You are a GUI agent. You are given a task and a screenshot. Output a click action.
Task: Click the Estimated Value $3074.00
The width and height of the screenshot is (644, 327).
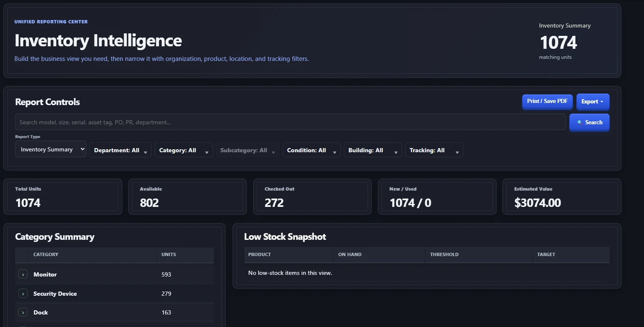tap(538, 203)
